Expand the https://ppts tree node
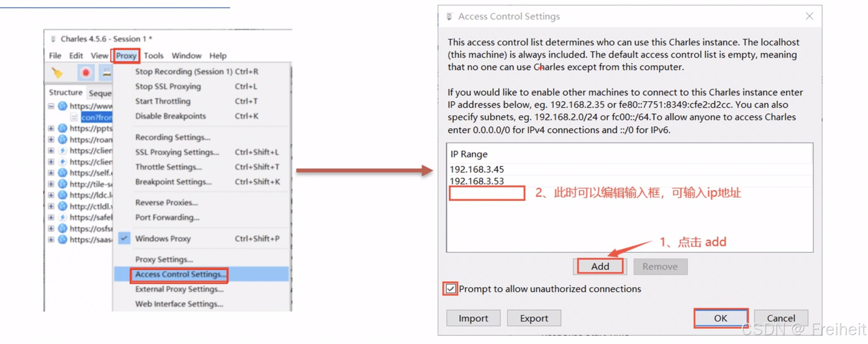 click(51, 128)
